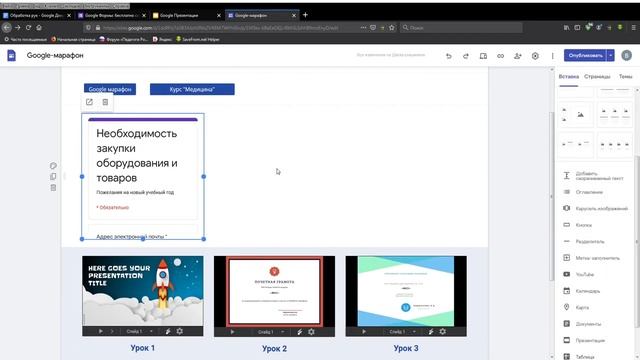Reload the current page
The image size is (640, 360).
(28, 28)
